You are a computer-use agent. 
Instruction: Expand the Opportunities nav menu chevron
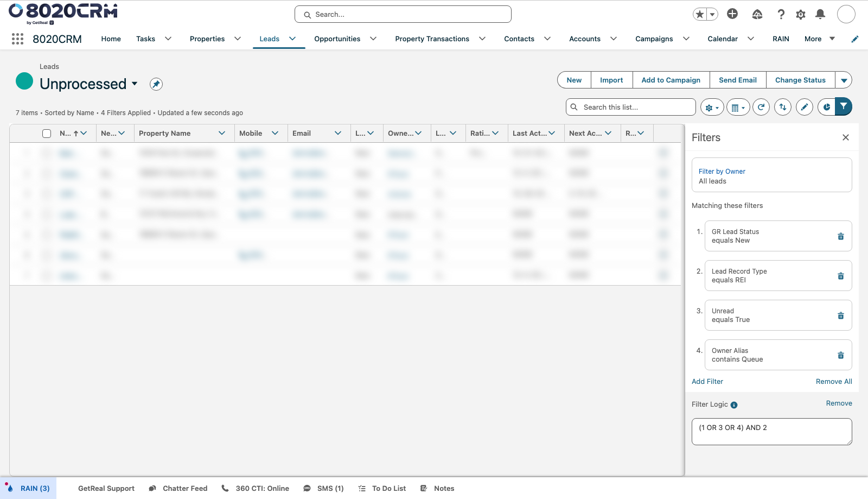tap(373, 39)
